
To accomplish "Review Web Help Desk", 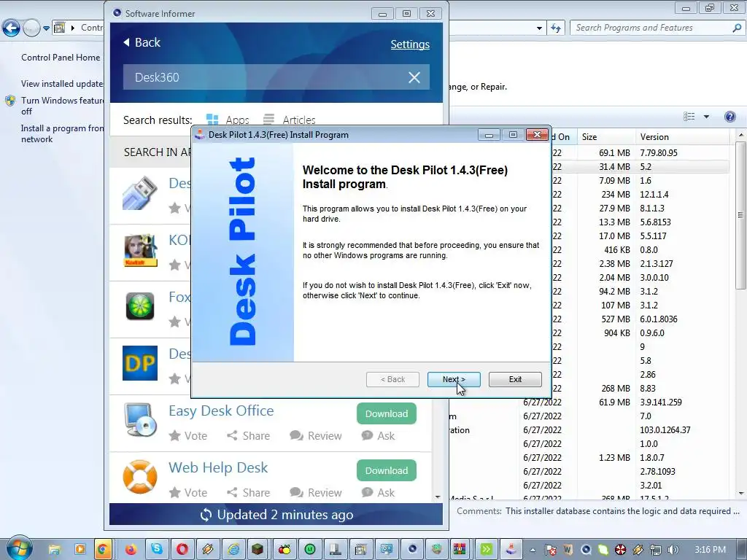I will click(x=315, y=492).
